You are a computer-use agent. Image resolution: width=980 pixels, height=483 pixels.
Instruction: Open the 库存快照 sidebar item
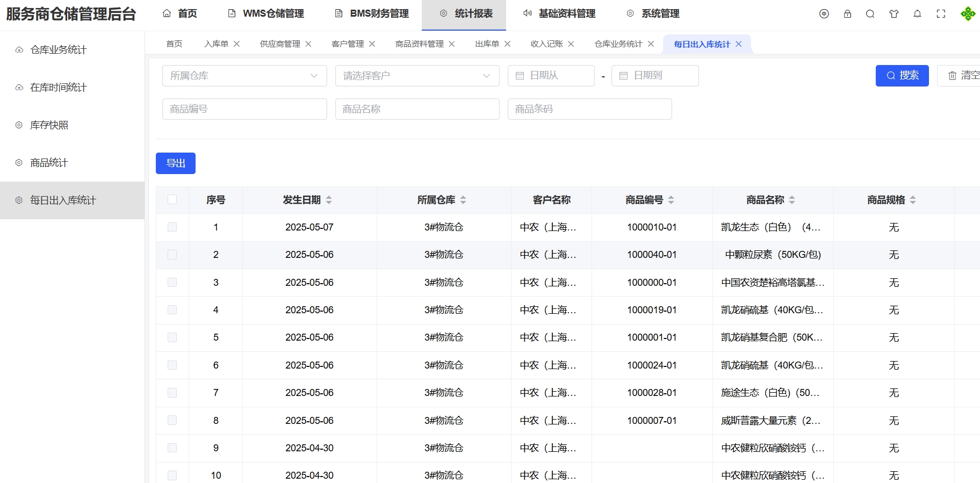coord(49,125)
